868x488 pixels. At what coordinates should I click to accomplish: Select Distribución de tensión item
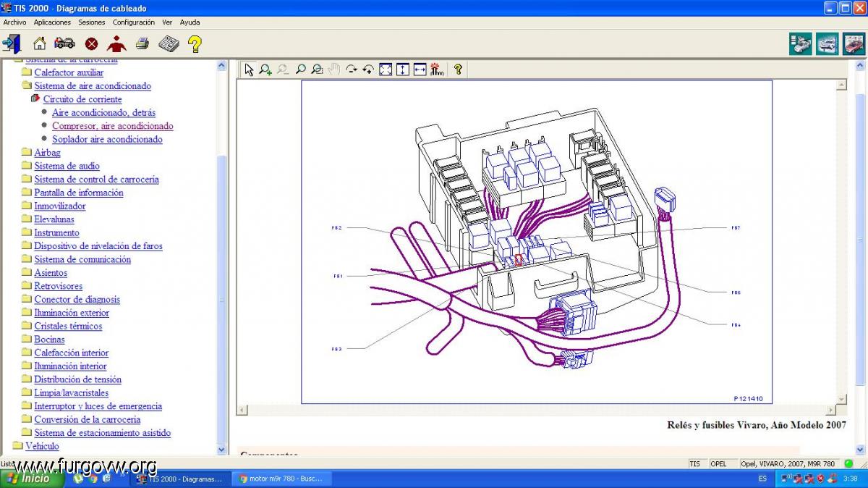tap(77, 379)
